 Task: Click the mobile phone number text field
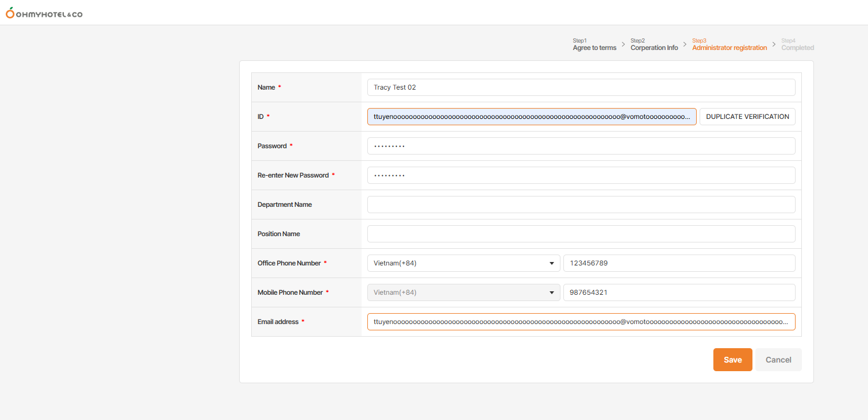pos(679,292)
